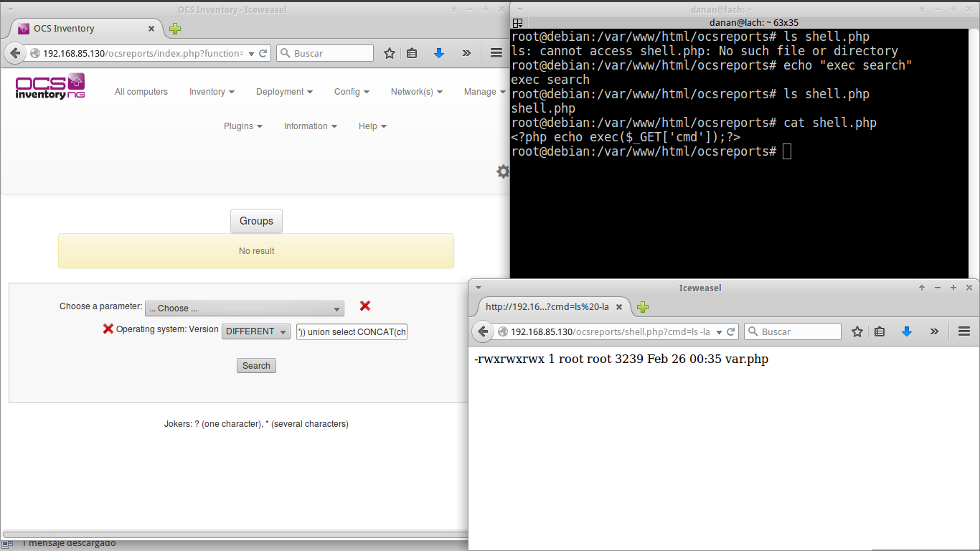Expand the Inventory menu
Image resolution: width=980 pixels, height=551 pixels.
click(x=212, y=92)
